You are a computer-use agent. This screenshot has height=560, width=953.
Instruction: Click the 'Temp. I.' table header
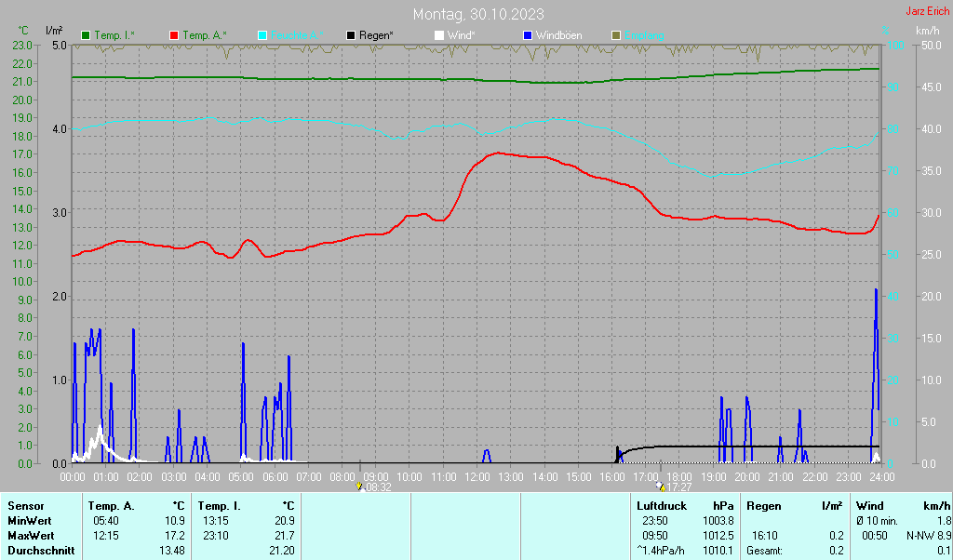220,506
